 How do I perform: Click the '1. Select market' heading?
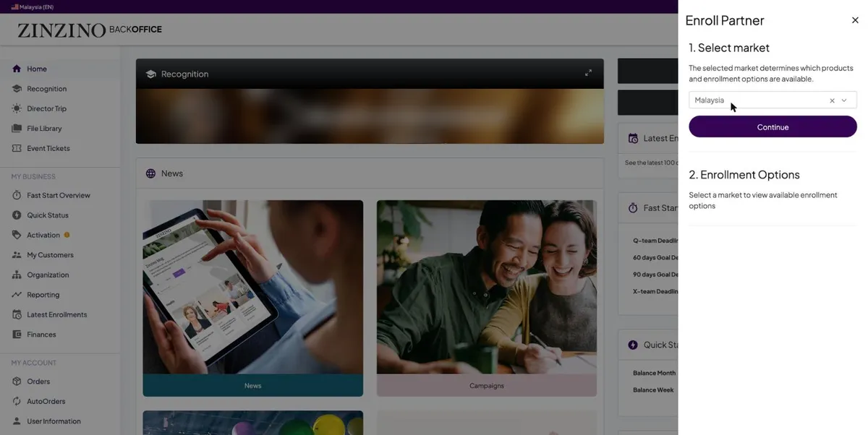pyautogui.click(x=729, y=48)
